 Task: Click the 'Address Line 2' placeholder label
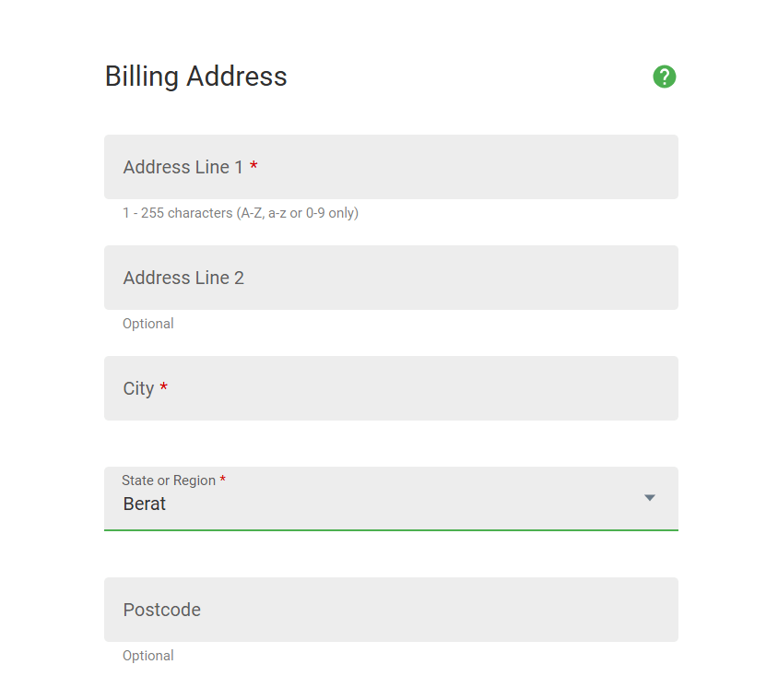[x=183, y=278]
